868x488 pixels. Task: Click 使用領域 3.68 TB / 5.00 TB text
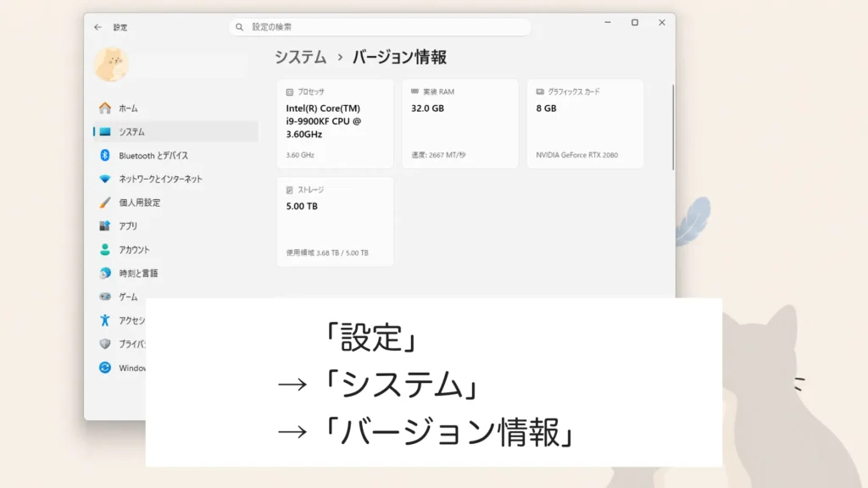(x=327, y=252)
